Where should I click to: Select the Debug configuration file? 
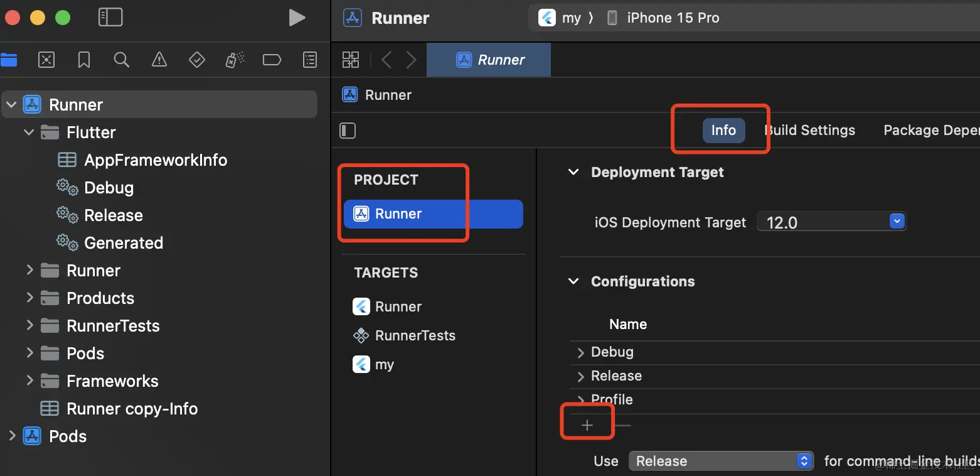(x=109, y=188)
